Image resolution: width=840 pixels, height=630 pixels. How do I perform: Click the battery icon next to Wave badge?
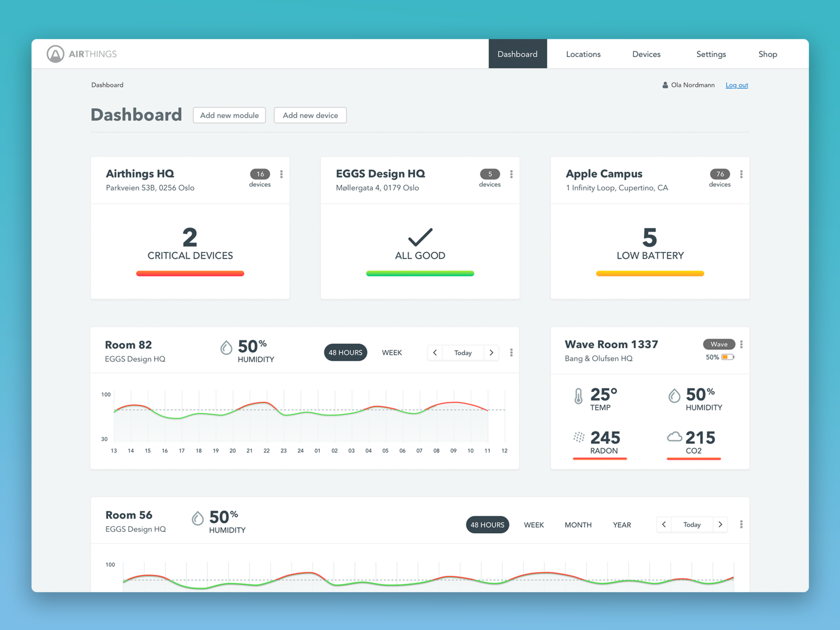[x=727, y=356]
